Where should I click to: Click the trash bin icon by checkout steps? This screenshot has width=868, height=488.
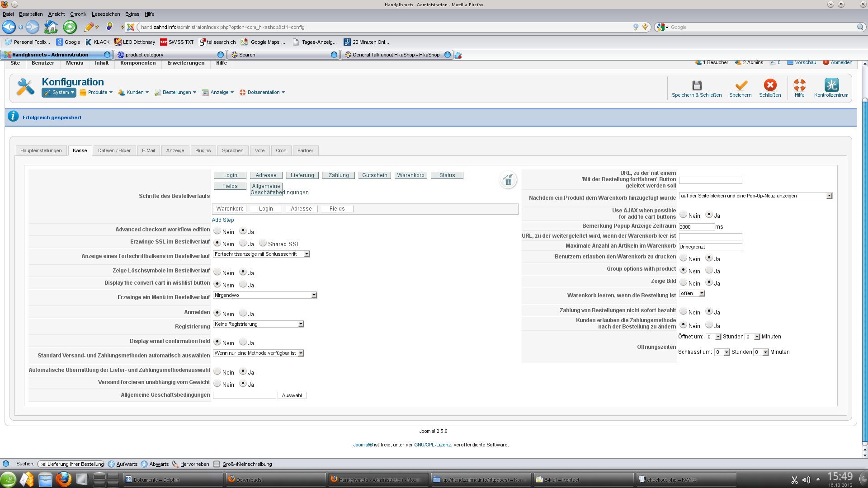508,180
